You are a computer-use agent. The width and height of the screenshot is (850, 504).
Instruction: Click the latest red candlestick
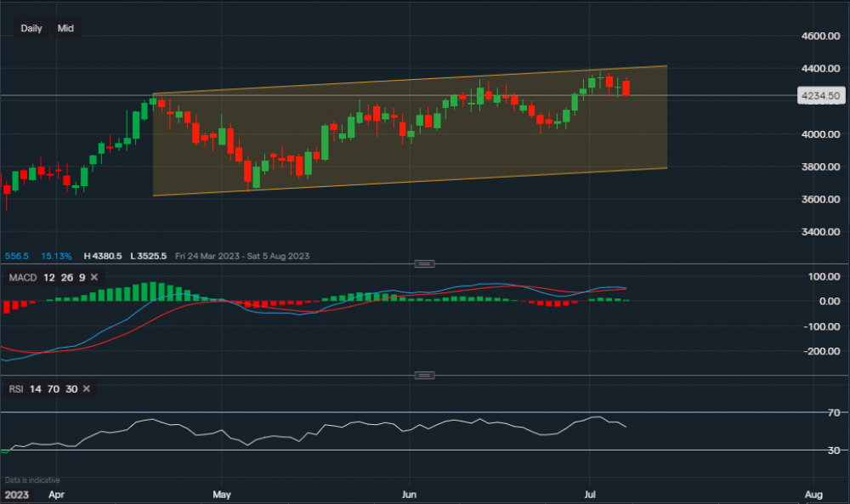point(626,88)
